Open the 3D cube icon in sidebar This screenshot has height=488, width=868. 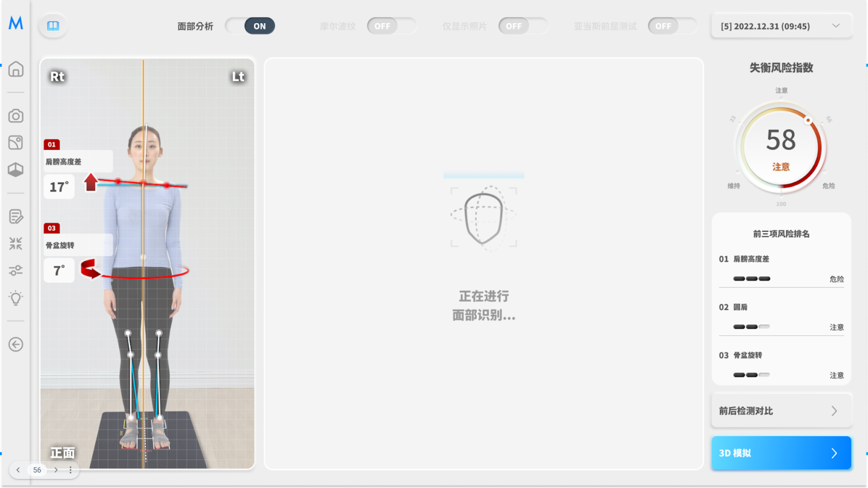point(16,170)
